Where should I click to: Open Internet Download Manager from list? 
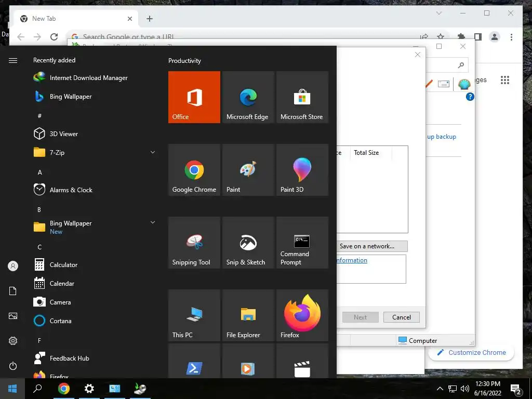coord(81,78)
